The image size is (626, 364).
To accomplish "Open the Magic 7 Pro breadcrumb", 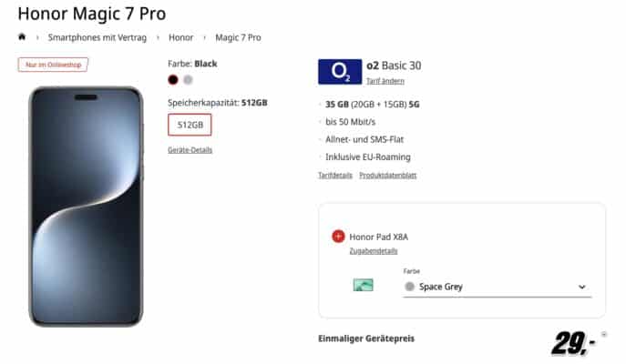I will pos(238,37).
